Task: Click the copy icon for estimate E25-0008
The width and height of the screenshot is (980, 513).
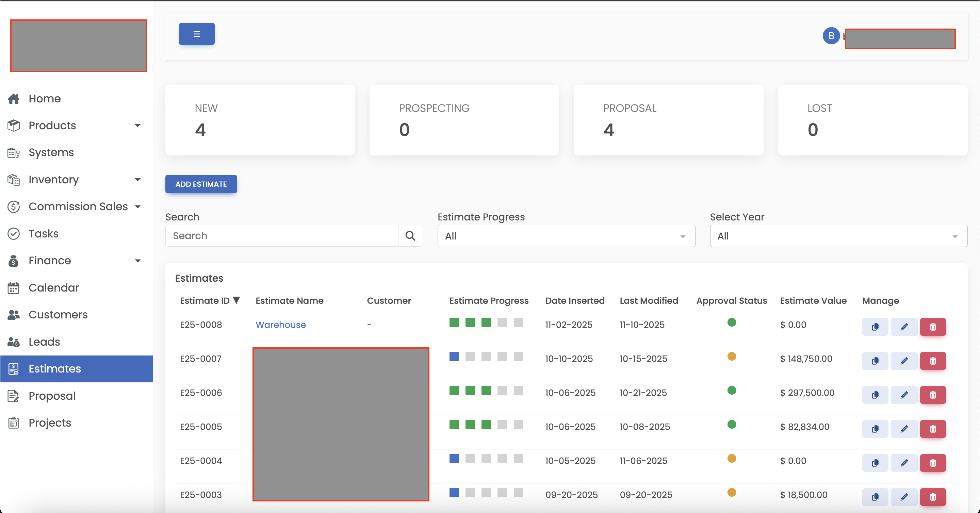Action: pyautogui.click(x=875, y=327)
